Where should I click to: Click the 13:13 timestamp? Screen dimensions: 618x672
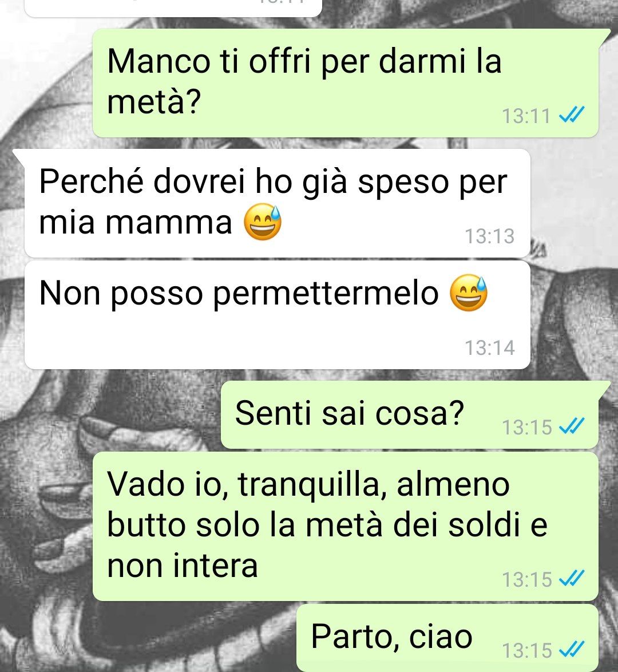click(490, 236)
